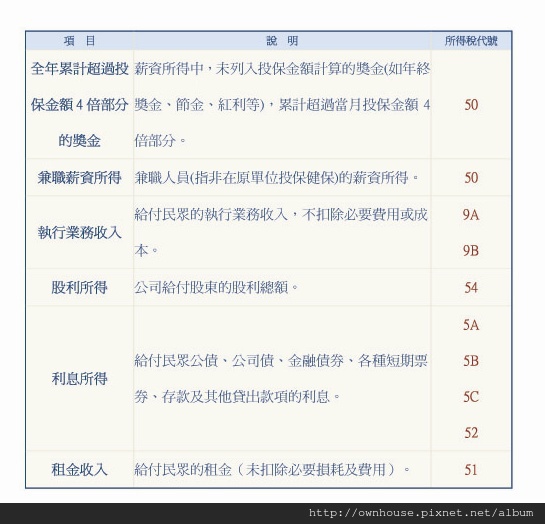Click the 項目 column header
Screen dimensions: 545x524
pos(80,41)
